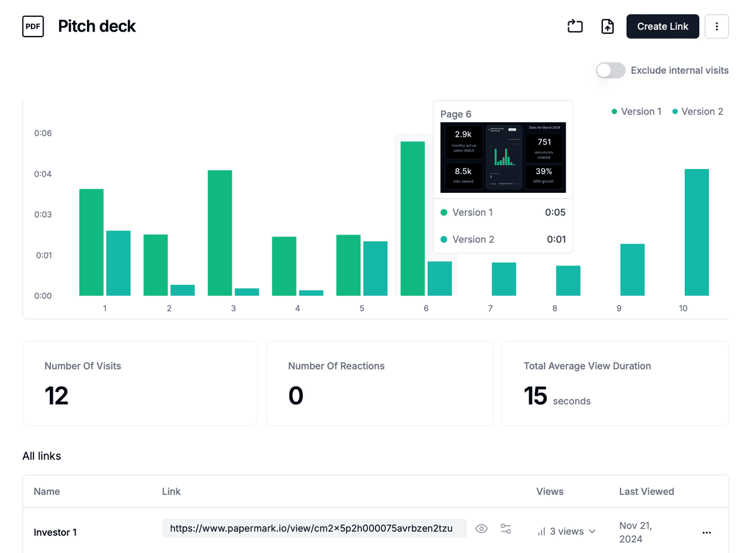Open the papermark.io link for Investor 1
This screenshot has height=553, width=756.
pos(314,528)
